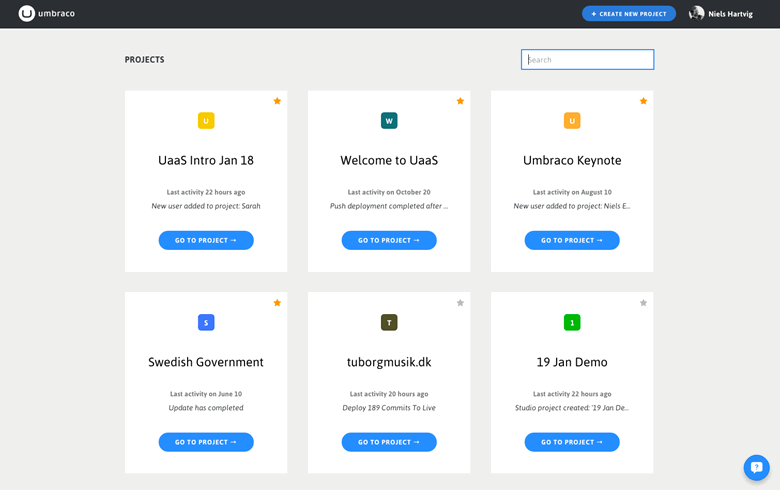Click the blue S icon of Swedish Government
This screenshot has width=780, height=490.
(206, 322)
